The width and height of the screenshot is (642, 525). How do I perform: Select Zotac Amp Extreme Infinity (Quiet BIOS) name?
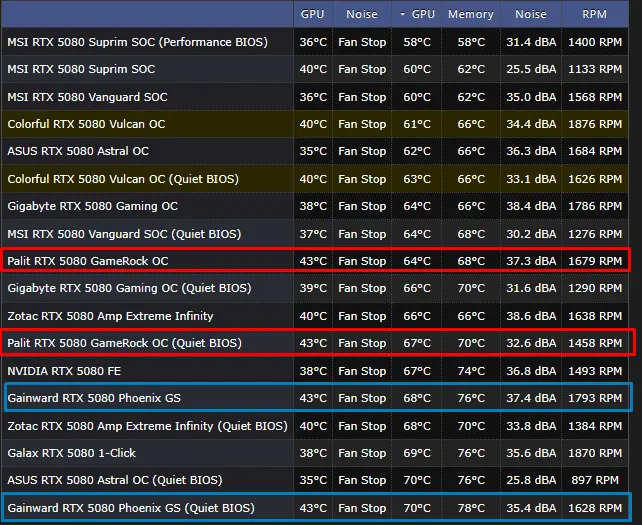click(x=147, y=426)
